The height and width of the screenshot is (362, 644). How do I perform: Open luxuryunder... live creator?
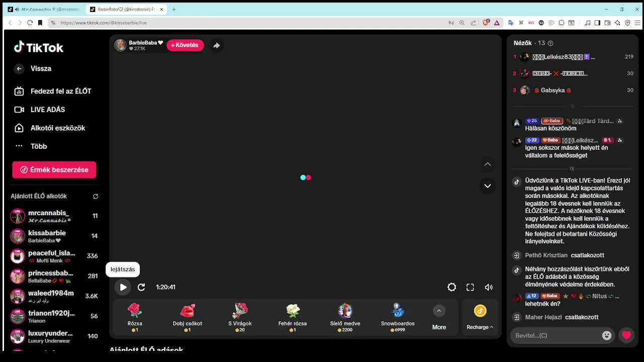(54, 336)
